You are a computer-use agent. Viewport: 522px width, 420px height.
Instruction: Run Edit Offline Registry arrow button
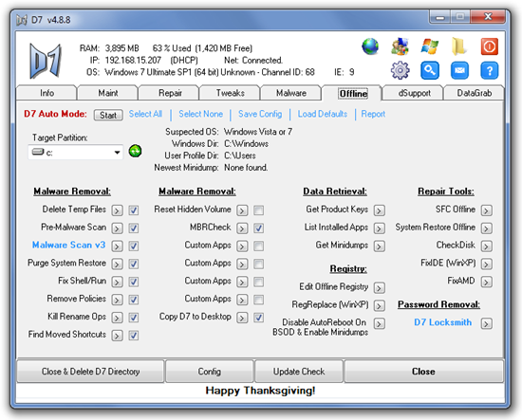[380, 288]
